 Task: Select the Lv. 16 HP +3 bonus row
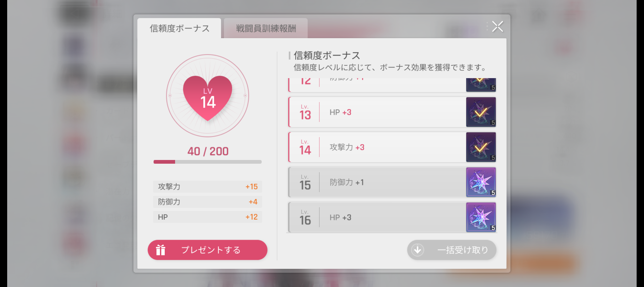377,217
